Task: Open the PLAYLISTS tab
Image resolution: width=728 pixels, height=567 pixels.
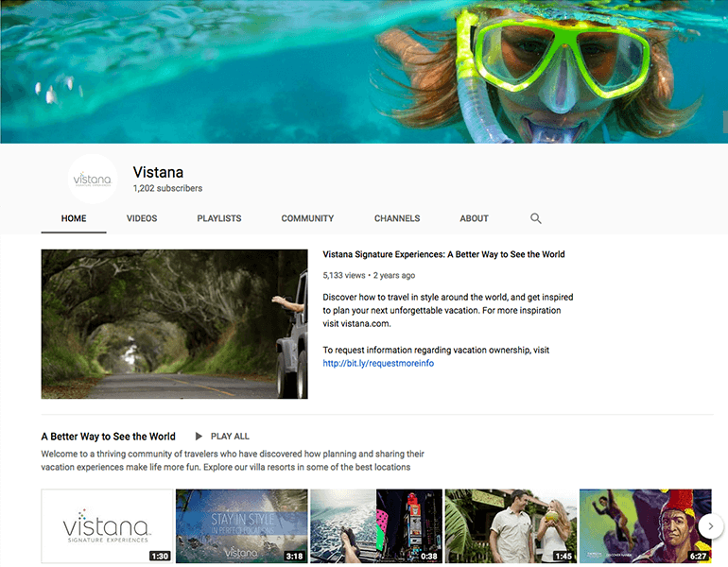Action: click(x=219, y=218)
